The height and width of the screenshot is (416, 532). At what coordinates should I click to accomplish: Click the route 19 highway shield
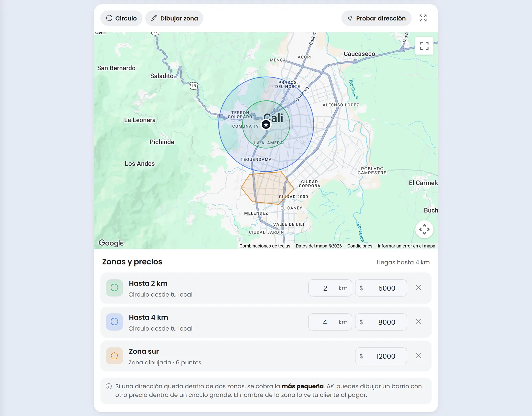[194, 86]
